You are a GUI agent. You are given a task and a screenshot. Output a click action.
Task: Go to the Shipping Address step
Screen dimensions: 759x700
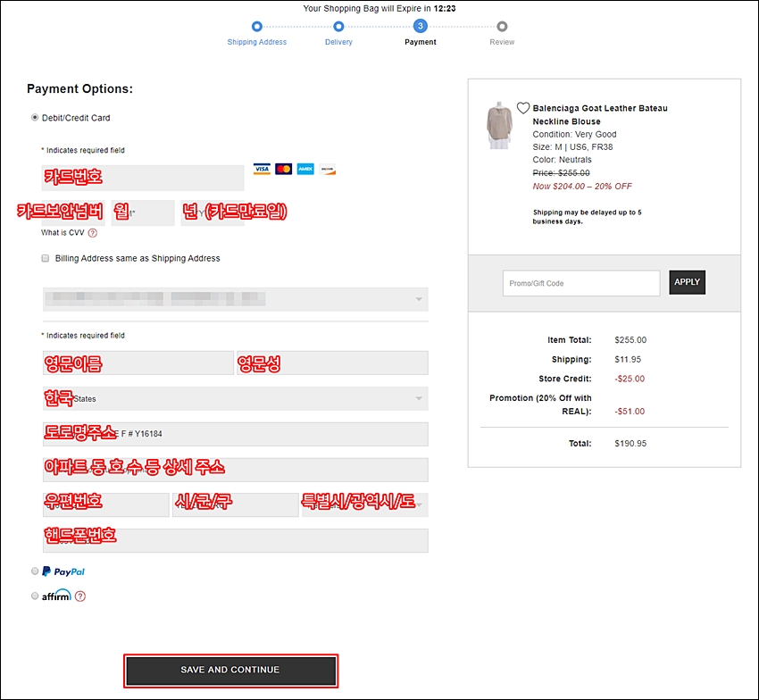[x=257, y=42]
